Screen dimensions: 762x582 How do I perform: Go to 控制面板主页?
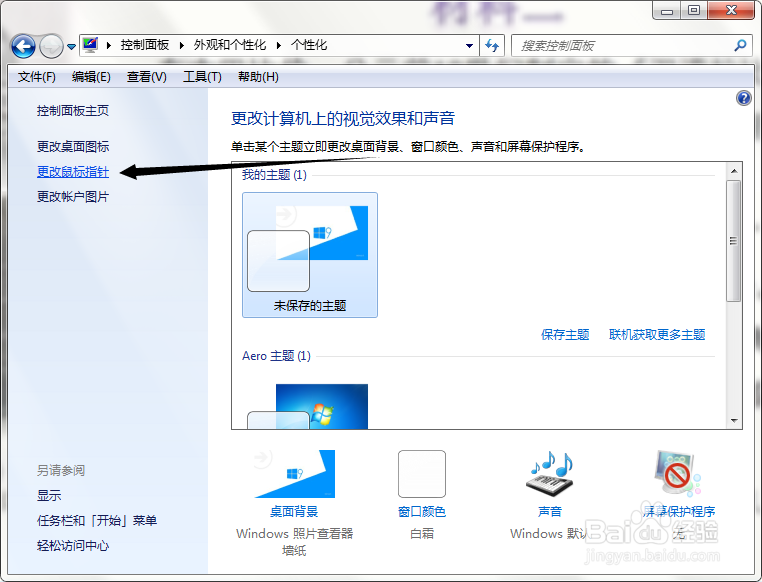click(73, 111)
